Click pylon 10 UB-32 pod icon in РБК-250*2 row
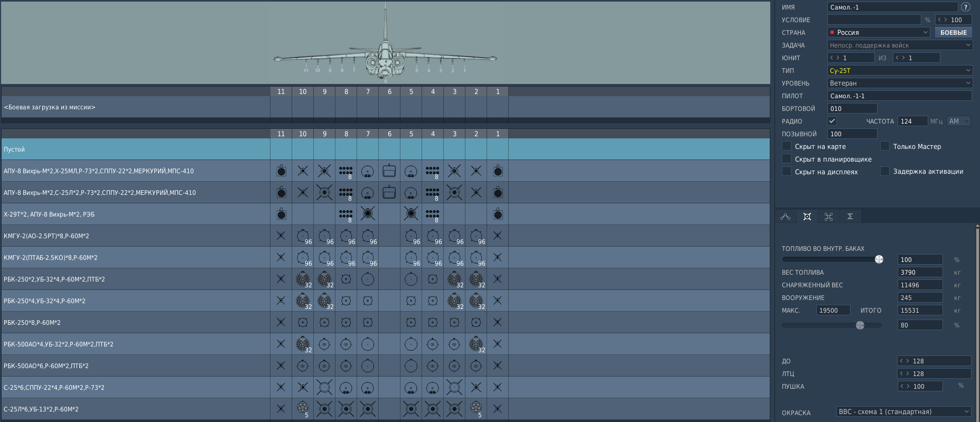980x422 pixels. (303, 279)
